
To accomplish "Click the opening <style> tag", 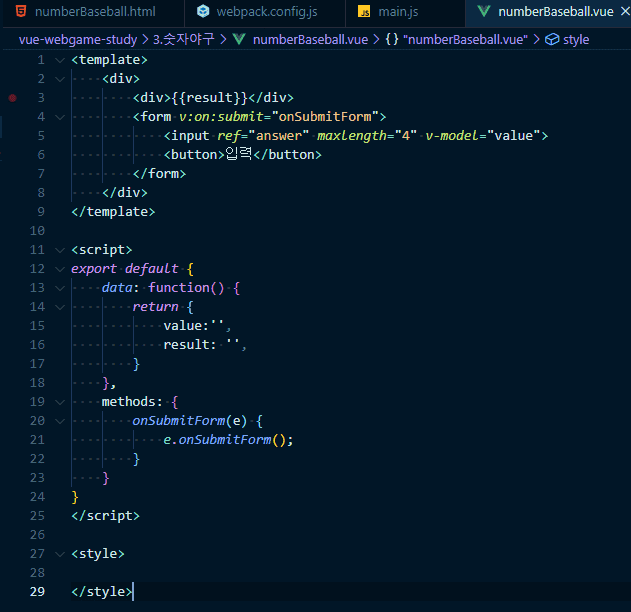I will pyautogui.click(x=98, y=554).
